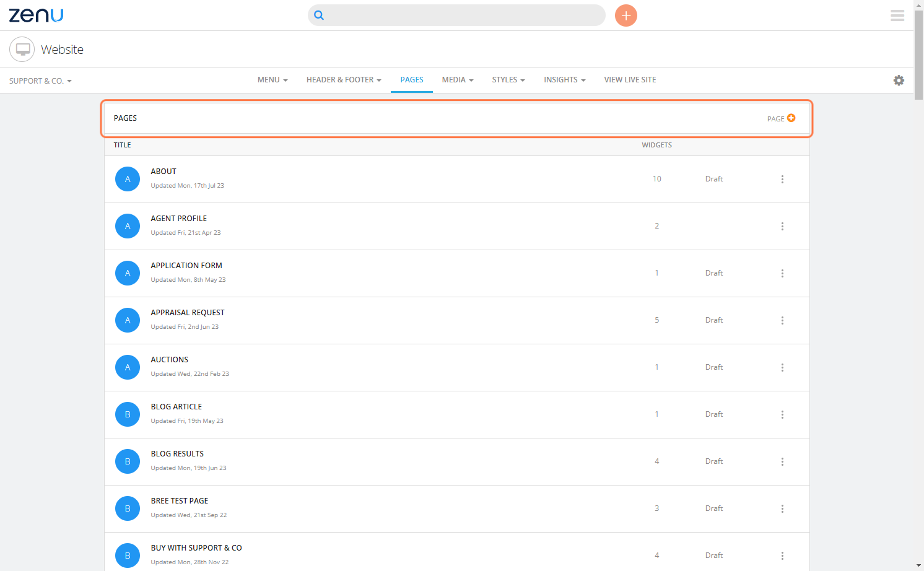Click Draft status for ABOUT page
This screenshot has height=571, width=924.
[x=714, y=179]
